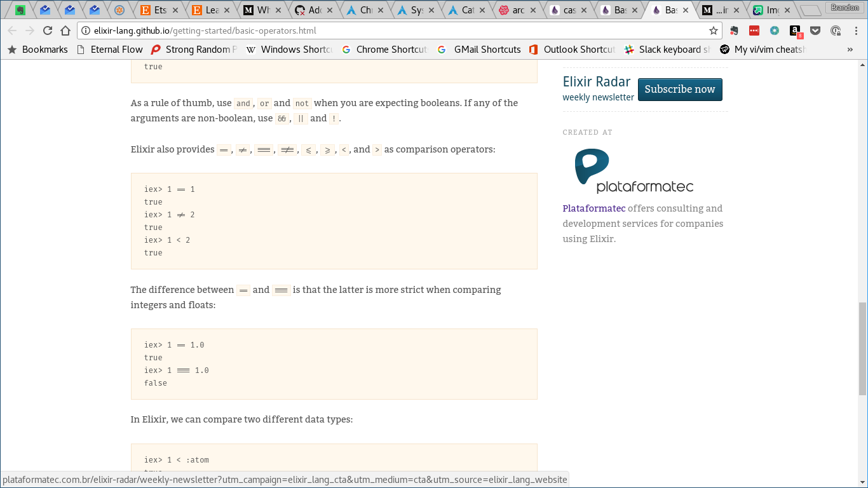Expand the bookmarks overflow chevron
This screenshot has width=868, height=488.
click(x=850, y=49)
